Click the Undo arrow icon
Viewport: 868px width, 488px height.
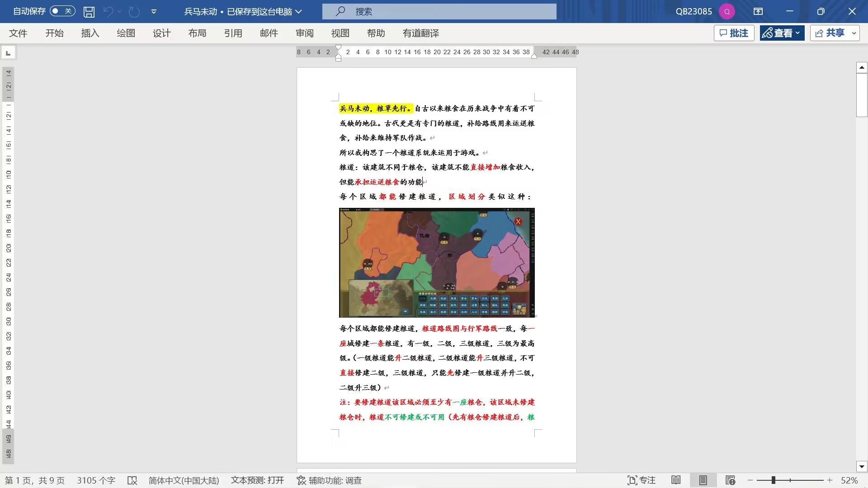pyautogui.click(x=108, y=12)
